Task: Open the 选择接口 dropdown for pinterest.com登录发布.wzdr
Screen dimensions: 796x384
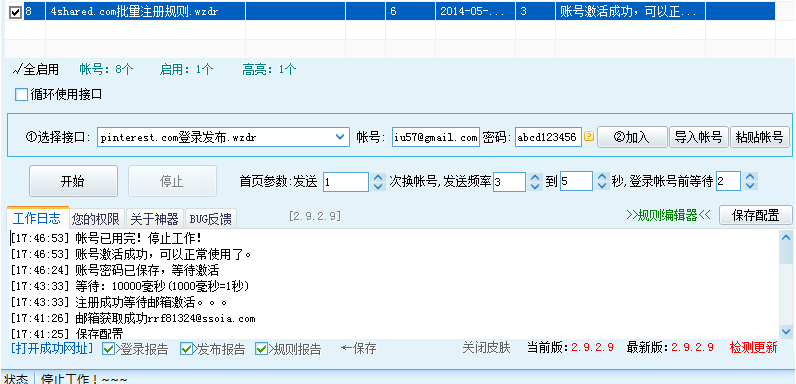Action: (x=340, y=137)
